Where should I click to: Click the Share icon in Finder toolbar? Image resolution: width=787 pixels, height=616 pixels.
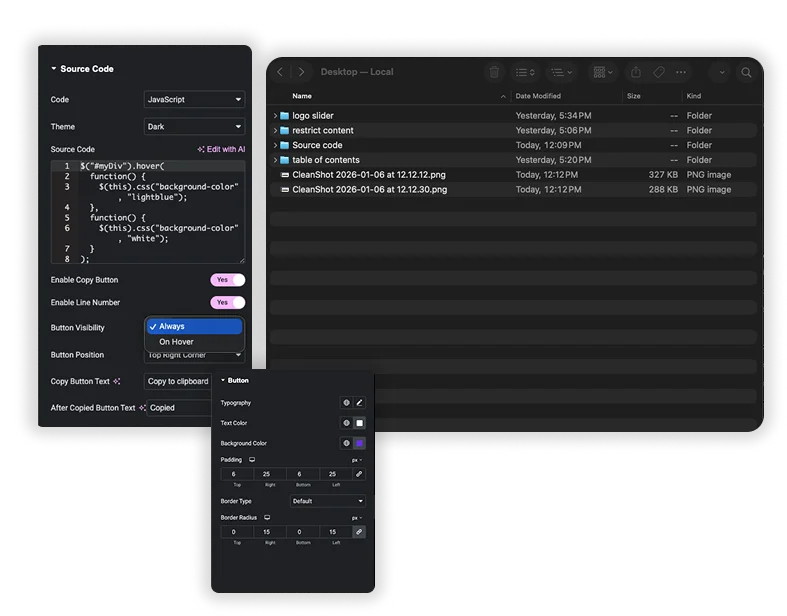tap(636, 72)
